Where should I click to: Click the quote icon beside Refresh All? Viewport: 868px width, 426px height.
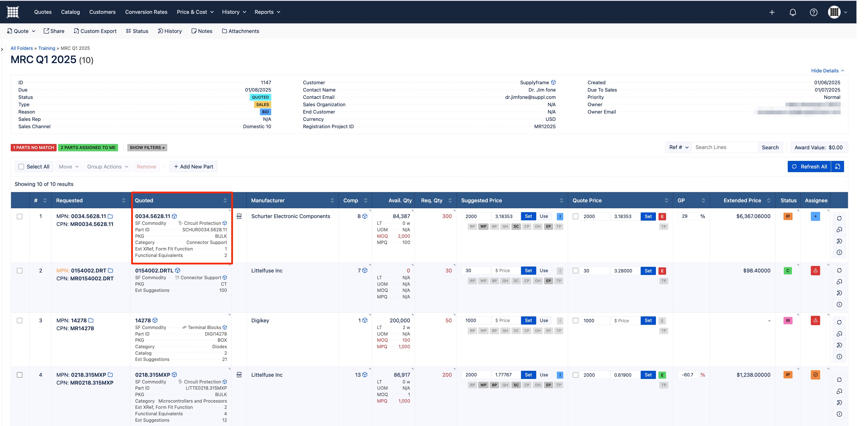837,167
